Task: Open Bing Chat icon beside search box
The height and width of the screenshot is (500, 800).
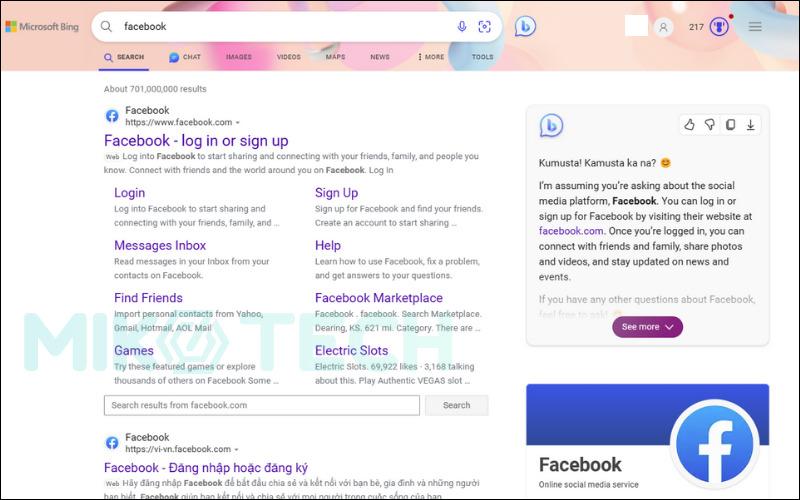Action: 525,26
